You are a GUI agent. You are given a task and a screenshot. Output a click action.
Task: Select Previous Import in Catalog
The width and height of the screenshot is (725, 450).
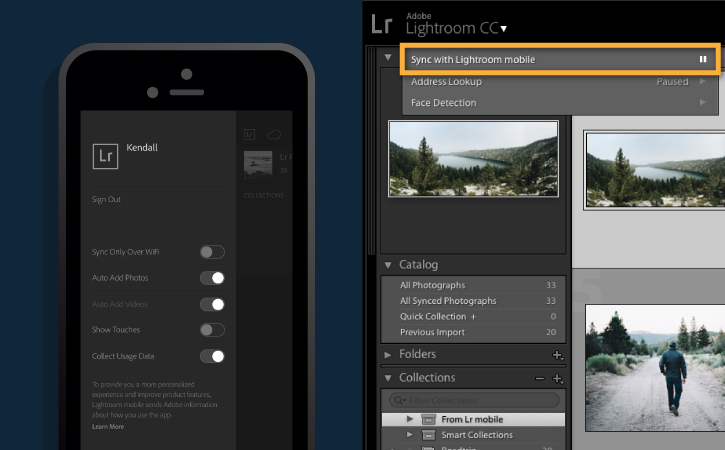tap(473, 332)
